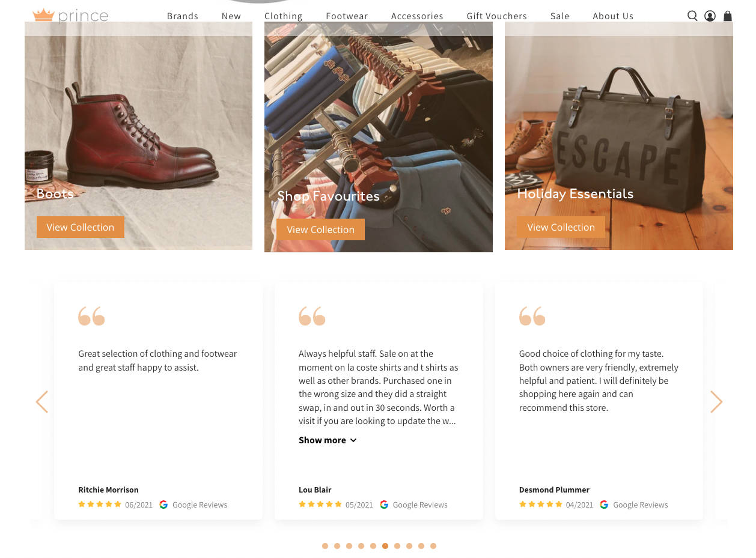
Task: View the Holiday Essentials collection
Action: pyautogui.click(x=561, y=227)
